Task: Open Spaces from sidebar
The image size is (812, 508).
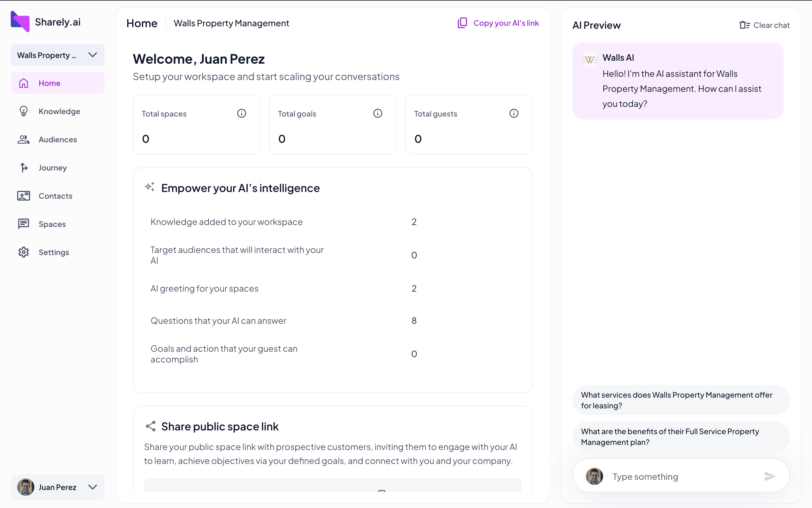Action: click(x=57, y=224)
